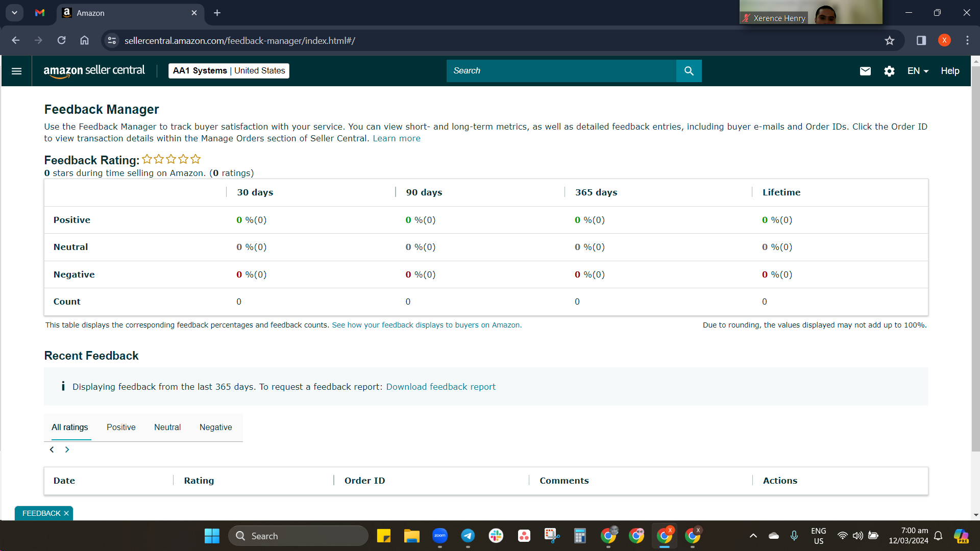Go to previous feedback page arrow
980x551 pixels.
(x=52, y=449)
